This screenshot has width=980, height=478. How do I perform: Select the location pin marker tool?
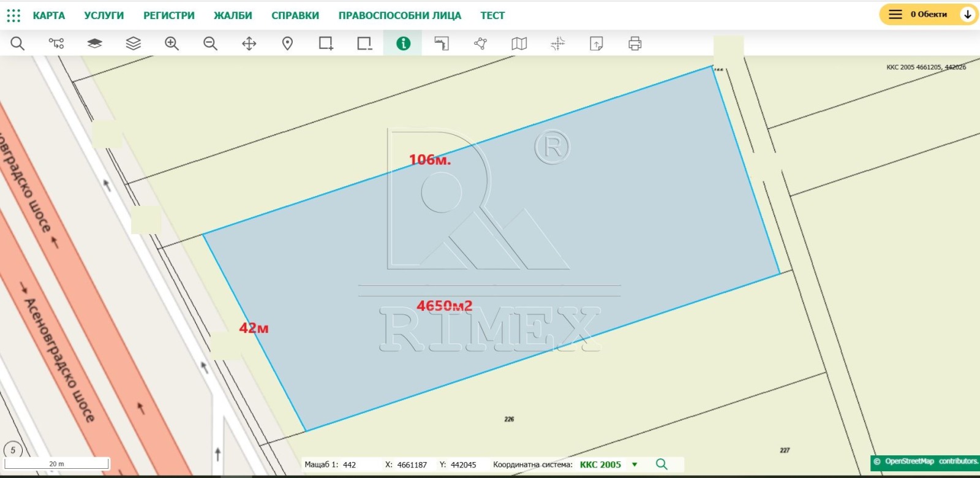coord(287,44)
